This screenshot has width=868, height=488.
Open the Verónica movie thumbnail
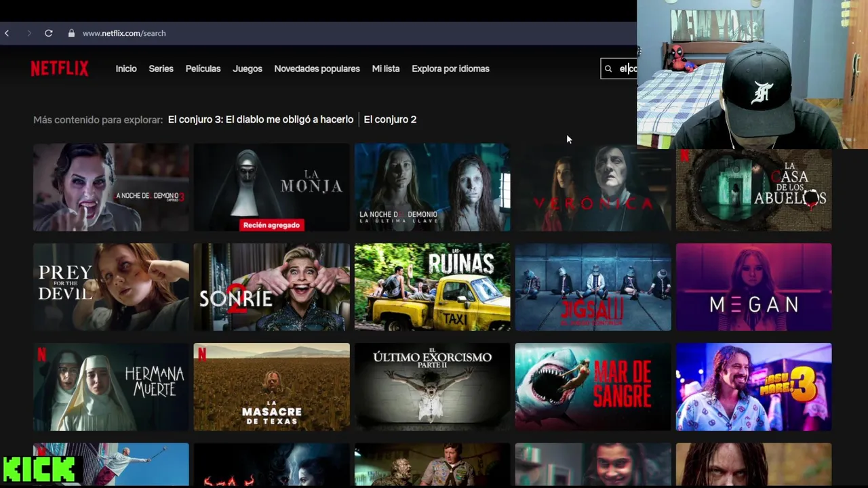coord(593,187)
